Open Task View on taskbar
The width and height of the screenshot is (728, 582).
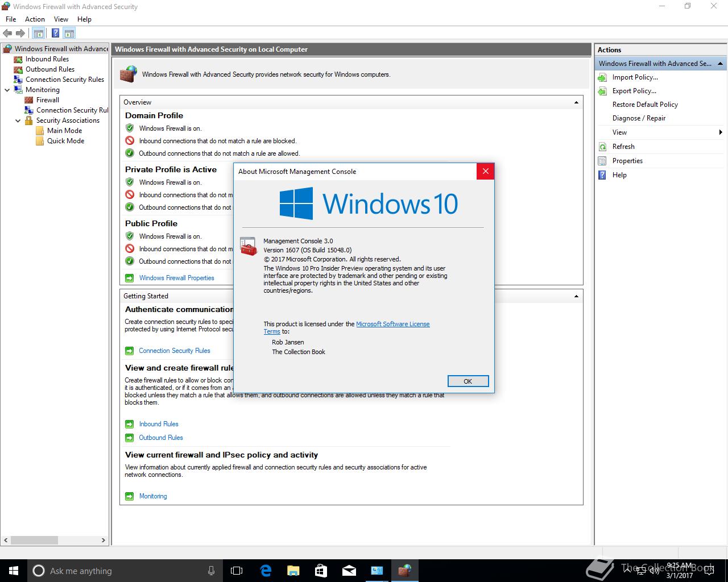tap(237, 571)
